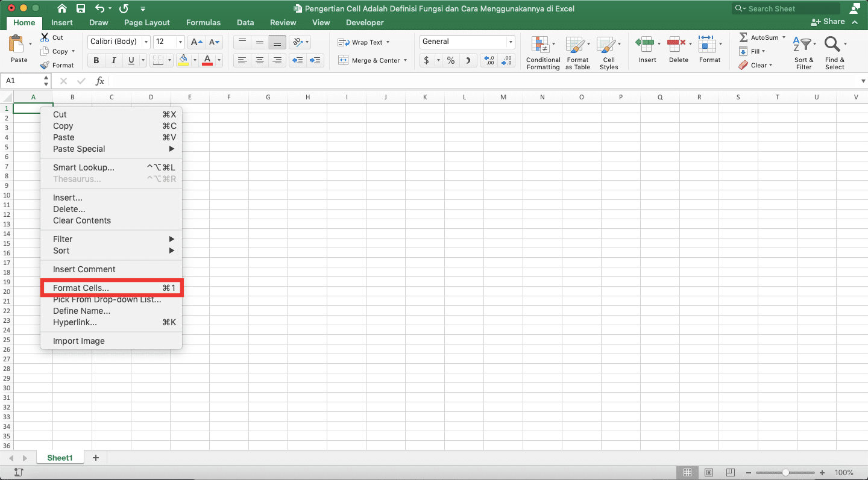Click the Name Box showing A1
Screen dimensions: 868x480
(x=27, y=81)
